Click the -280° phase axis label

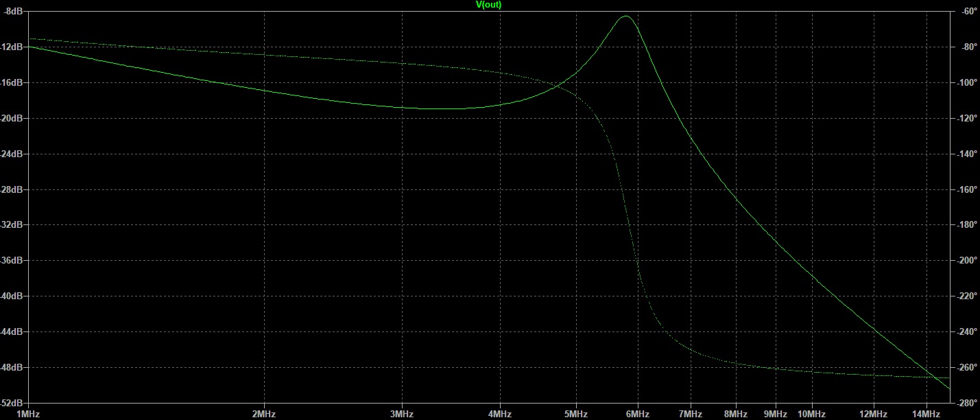[x=967, y=403]
